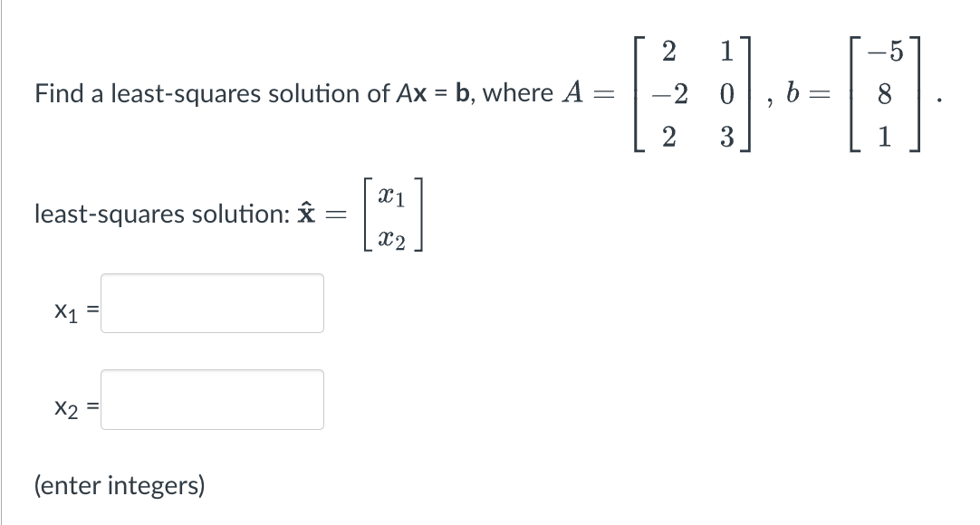
Task: Click inside the empty x1 text box
Action: tap(212, 303)
